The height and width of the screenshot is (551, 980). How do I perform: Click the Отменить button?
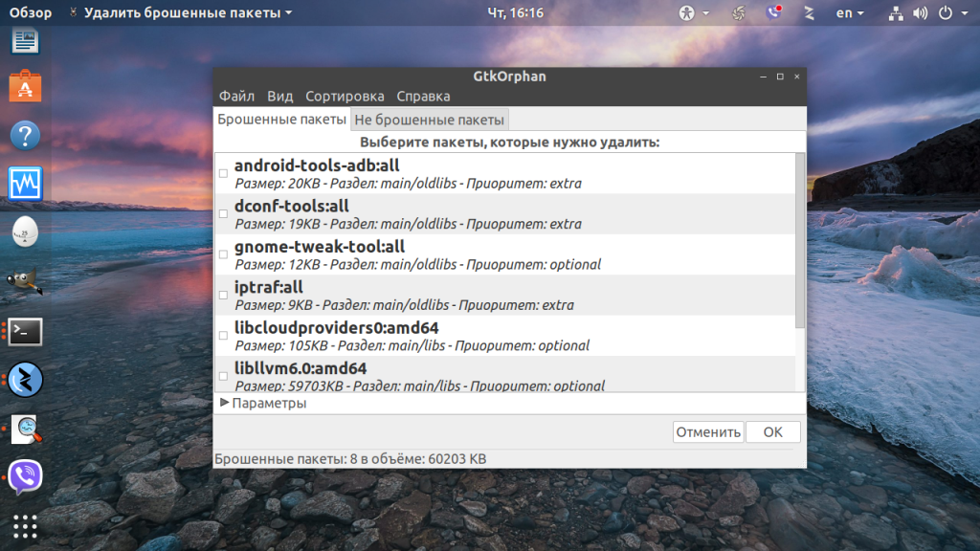tap(708, 432)
